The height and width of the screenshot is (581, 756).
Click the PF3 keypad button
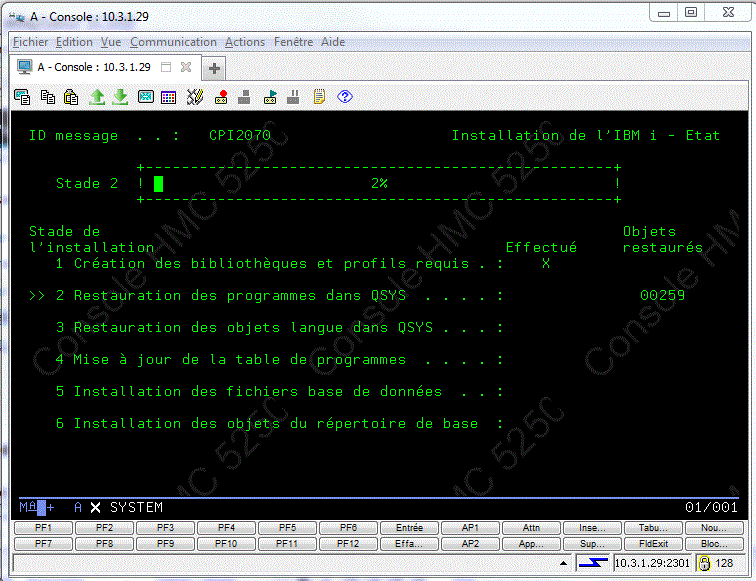pyautogui.click(x=165, y=528)
